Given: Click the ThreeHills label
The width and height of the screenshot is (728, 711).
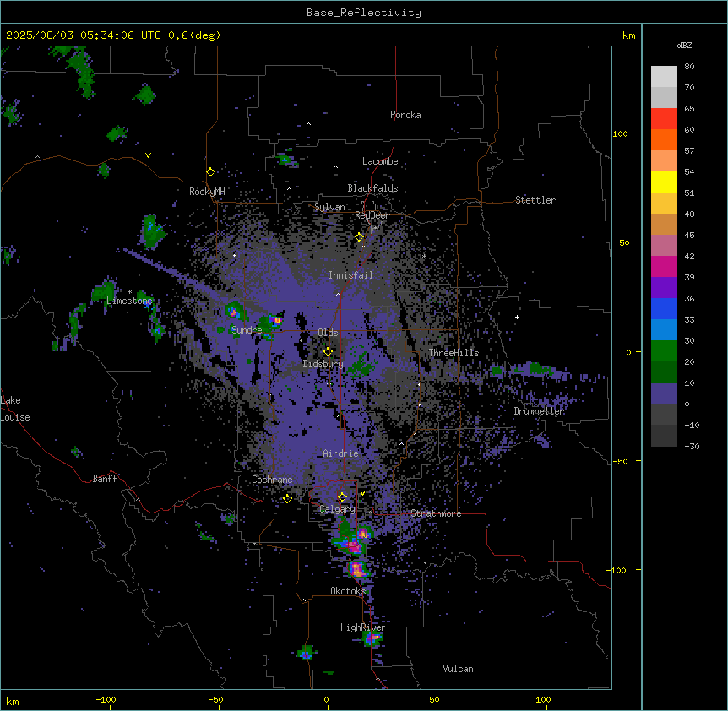Looking at the screenshot, I should click(454, 353).
